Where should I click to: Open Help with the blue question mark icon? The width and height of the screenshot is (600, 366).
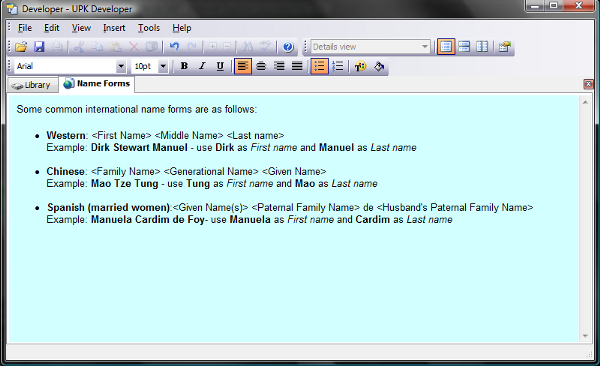tap(288, 47)
